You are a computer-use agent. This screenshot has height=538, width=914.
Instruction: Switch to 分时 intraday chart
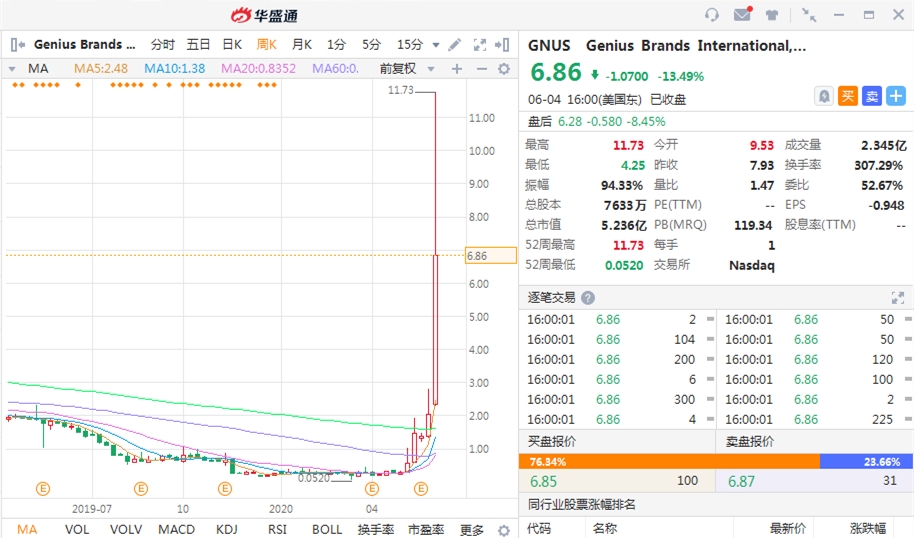pyautogui.click(x=163, y=44)
